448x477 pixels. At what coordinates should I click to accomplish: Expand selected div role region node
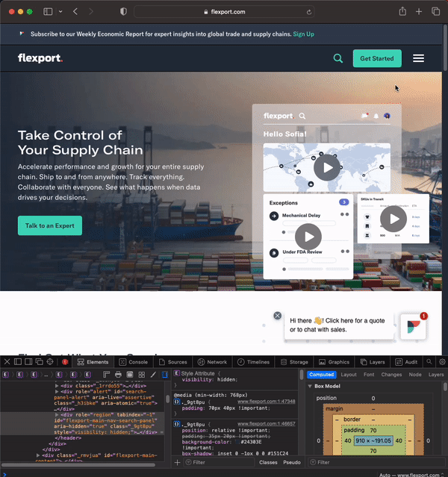(57, 414)
